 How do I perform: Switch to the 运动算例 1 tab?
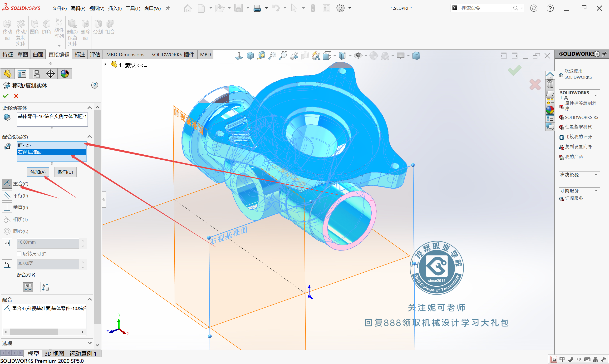point(83,354)
